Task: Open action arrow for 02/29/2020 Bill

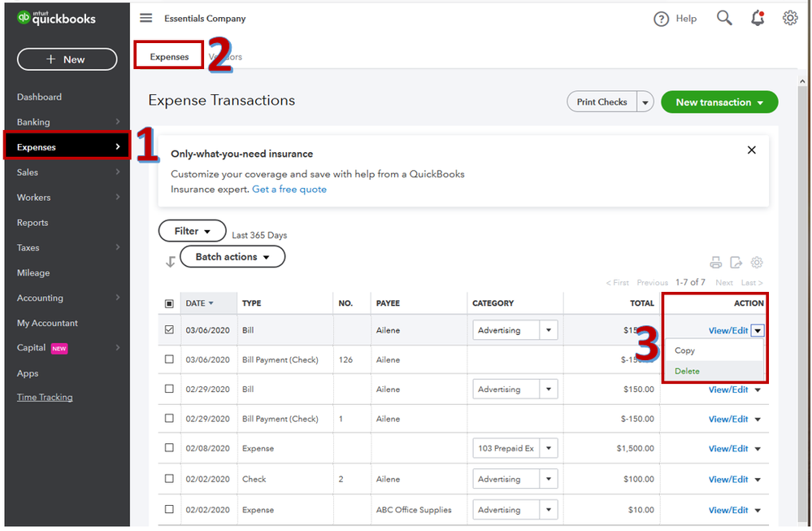Action: point(758,390)
